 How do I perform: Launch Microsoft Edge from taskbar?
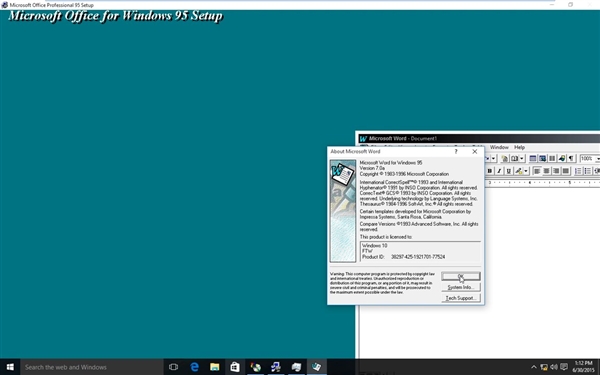tap(195, 367)
